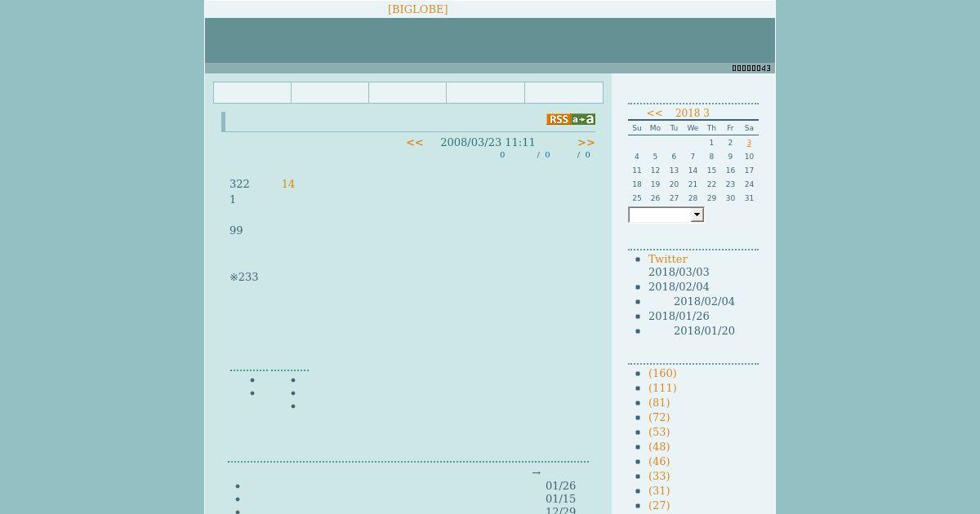Viewport: 980px width, 514px height.
Task: Open the category with count (31)
Action: pos(659,491)
